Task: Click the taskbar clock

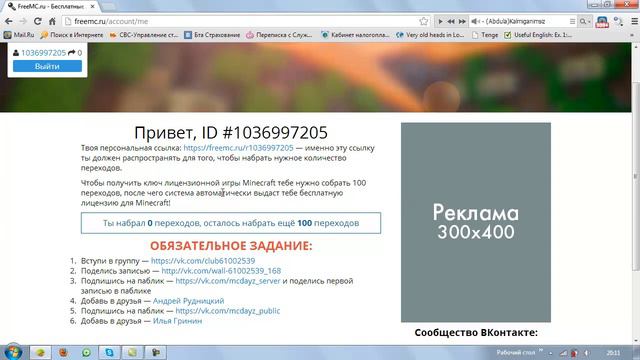Action: pos(613,353)
